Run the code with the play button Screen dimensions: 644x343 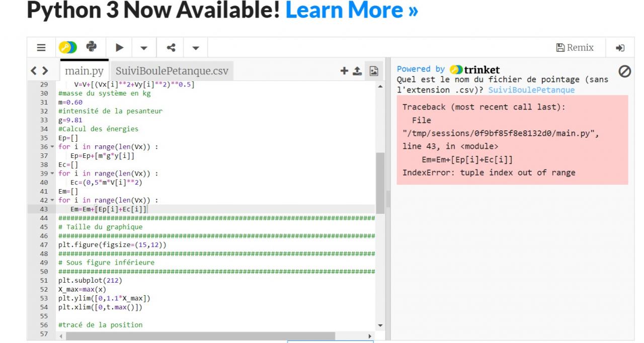[x=120, y=48]
